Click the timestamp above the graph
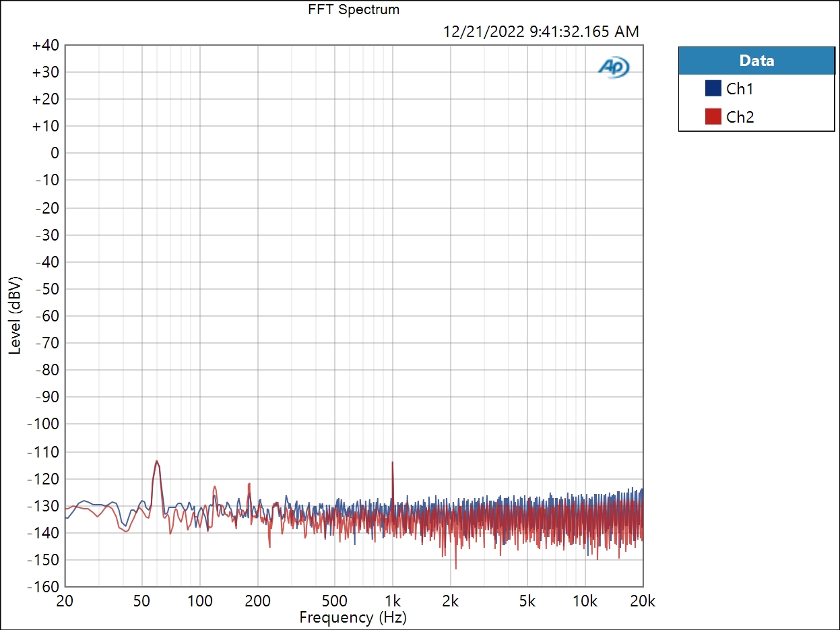This screenshot has width=840, height=630. [541, 31]
